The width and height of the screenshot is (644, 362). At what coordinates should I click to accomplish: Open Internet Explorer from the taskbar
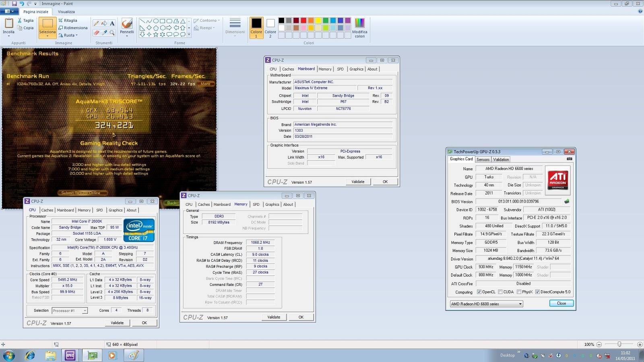point(30,355)
